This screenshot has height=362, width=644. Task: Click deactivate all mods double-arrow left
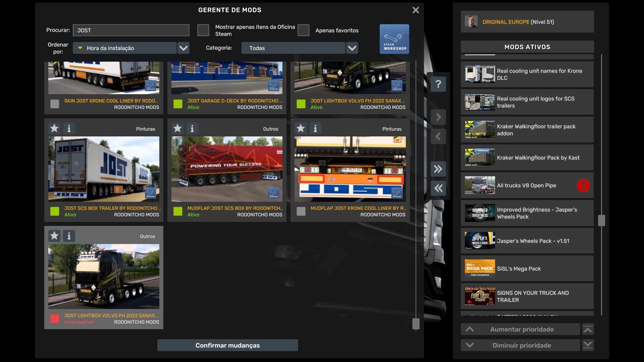pyautogui.click(x=438, y=188)
